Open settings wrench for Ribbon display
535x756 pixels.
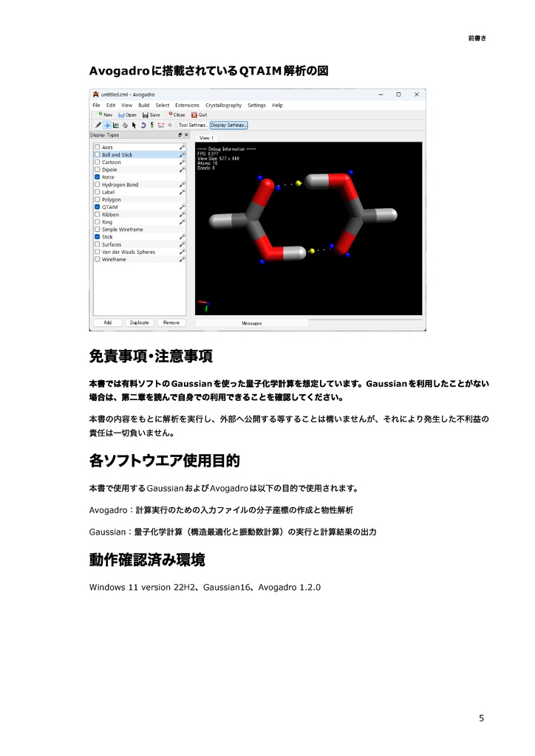[183, 215]
